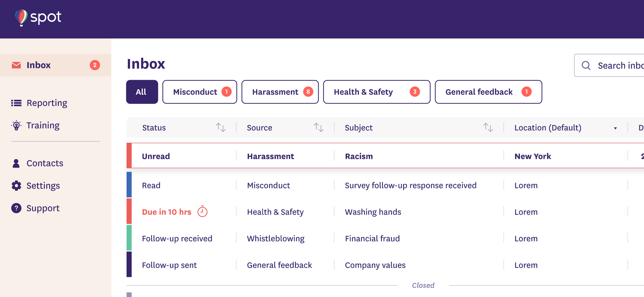Filter inbox by Health & Safety
Image resolution: width=644 pixels, height=297 pixels.
click(376, 92)
